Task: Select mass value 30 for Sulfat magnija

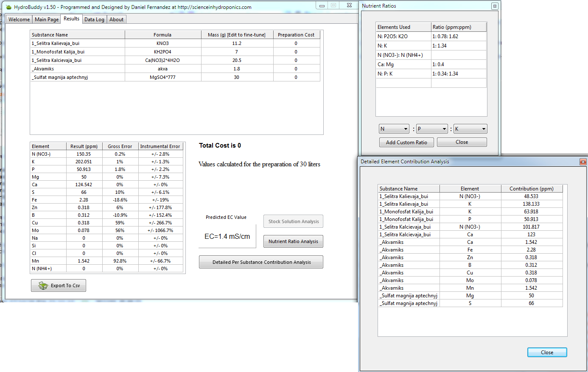Action: point(237,77)
